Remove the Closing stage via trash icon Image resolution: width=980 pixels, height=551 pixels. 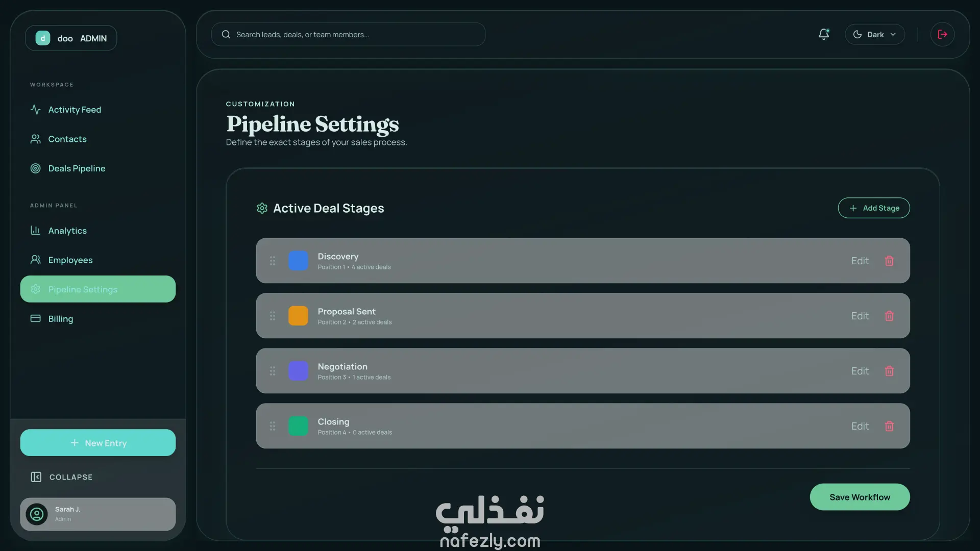pos(889,426)
